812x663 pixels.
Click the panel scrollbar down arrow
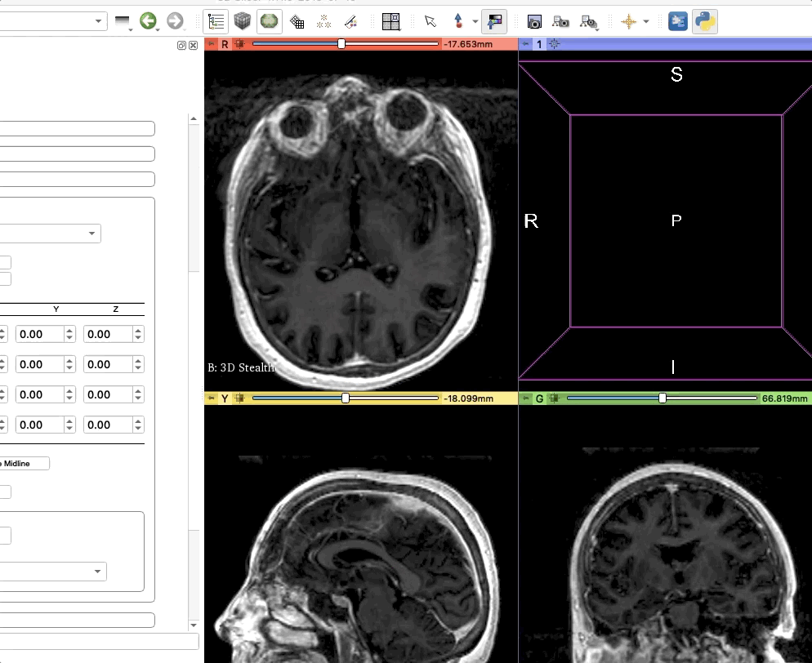point(194,625)
